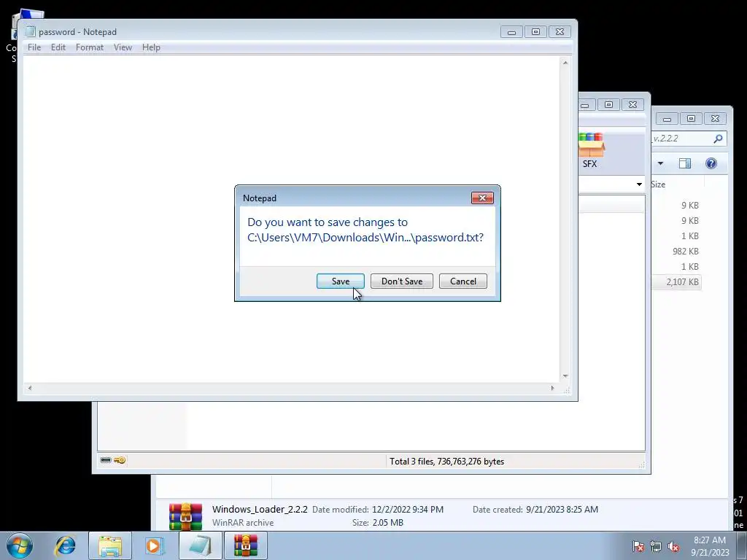Open Windows Media Player taskbar icon
This screenshot has height=560, width=747.
pyautogui.click(x=154, y=545)
